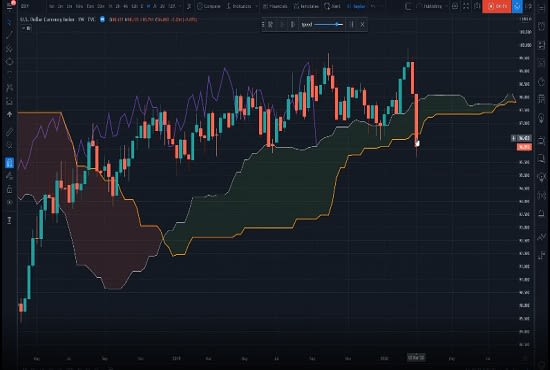Jump to bar in replay toolbar
Image resolution: width=550 pixels, height=370 pixels.
270,24
